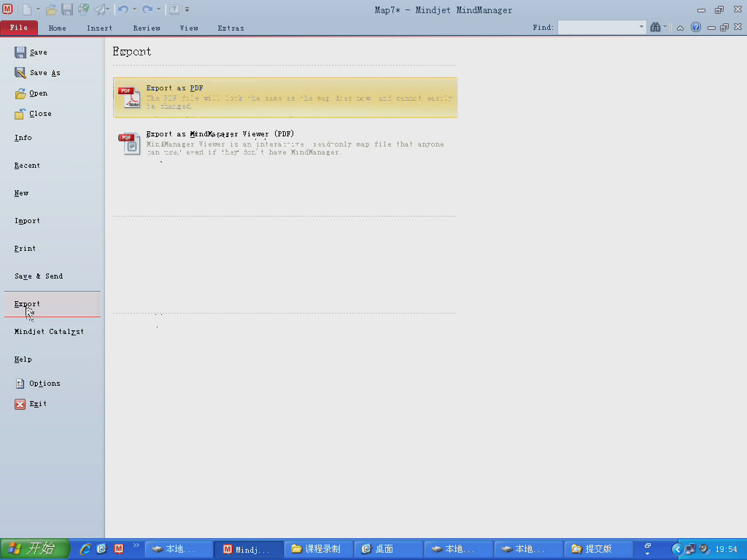Screen dimensions: 747x560
Task: Click the Windows Start button
Action: (x=35, y=549)
